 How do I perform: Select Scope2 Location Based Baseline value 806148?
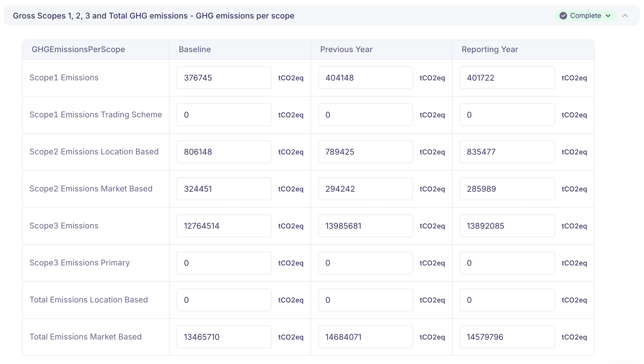click(224, 152)
